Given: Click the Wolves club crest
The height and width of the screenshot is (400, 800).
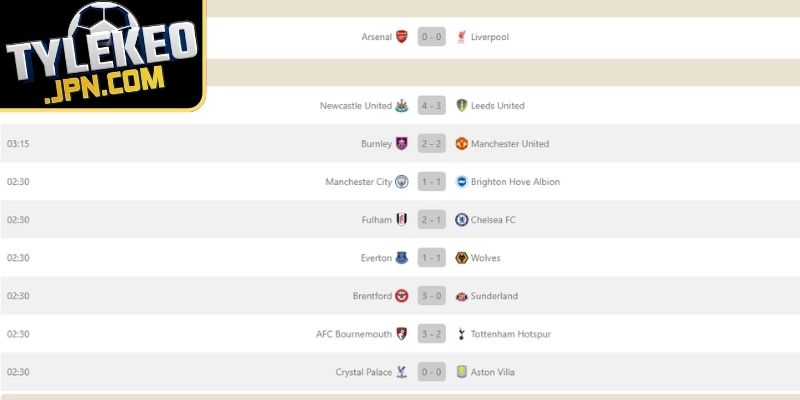Looking at the screenshot, I should [x=461, y=257].
